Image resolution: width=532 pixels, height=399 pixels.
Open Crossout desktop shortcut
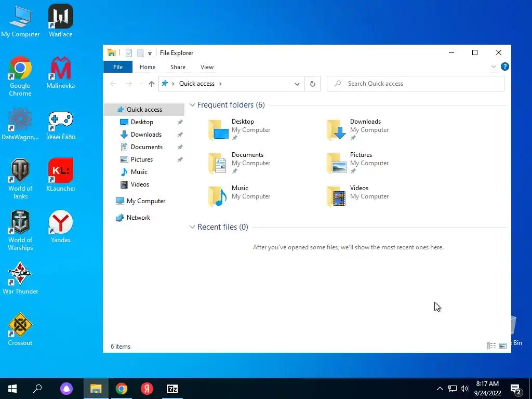20,329
